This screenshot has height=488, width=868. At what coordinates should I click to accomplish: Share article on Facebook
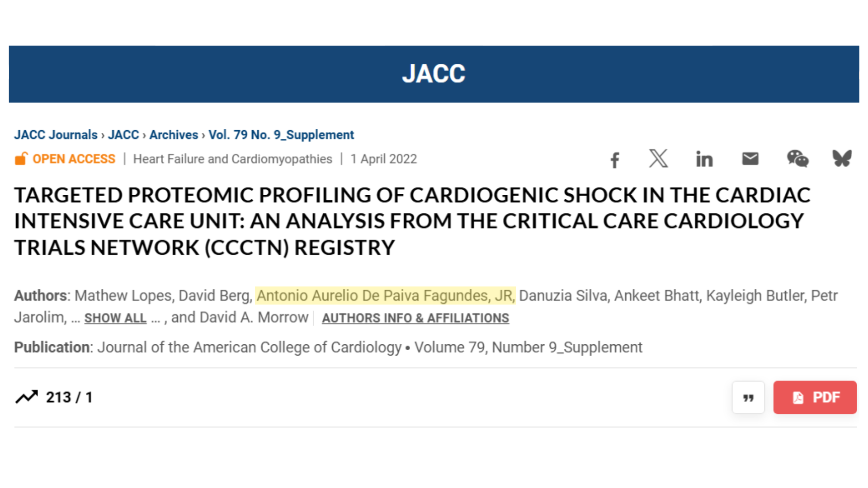click(615, 160)
